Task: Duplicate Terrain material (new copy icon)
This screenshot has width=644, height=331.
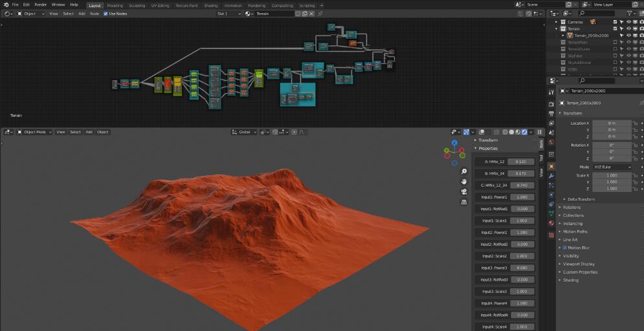Action: (x=305, y=14)
